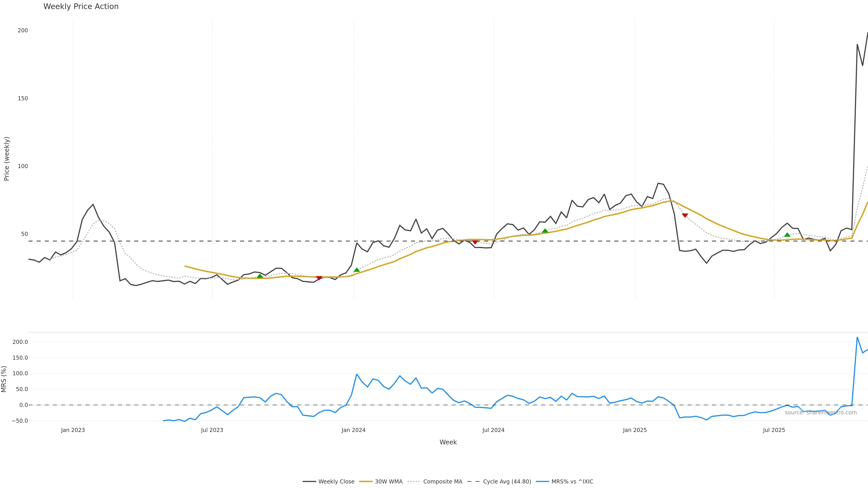Click the Week x-axis title
Viewport: 868px width, 488px height.
coord(448,442)
